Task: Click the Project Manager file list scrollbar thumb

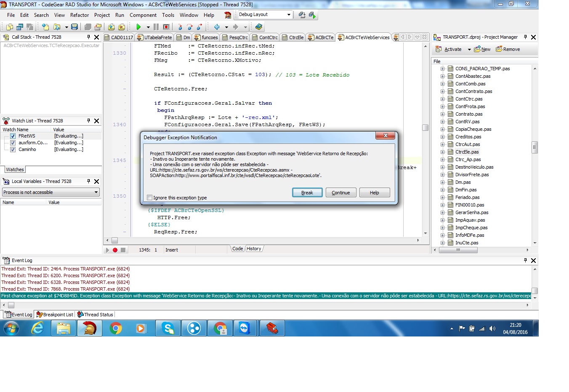Action: [x=535, y=148]
